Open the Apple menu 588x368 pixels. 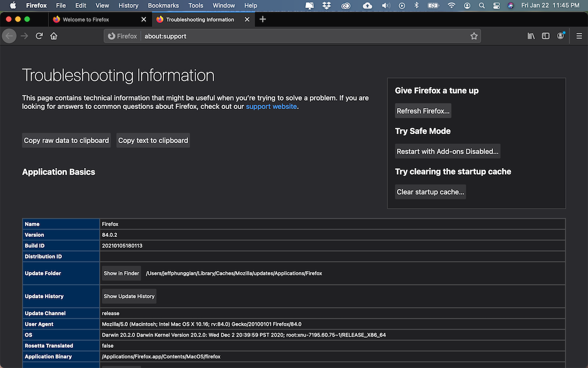pyautogui.click(x=13, y=5)
